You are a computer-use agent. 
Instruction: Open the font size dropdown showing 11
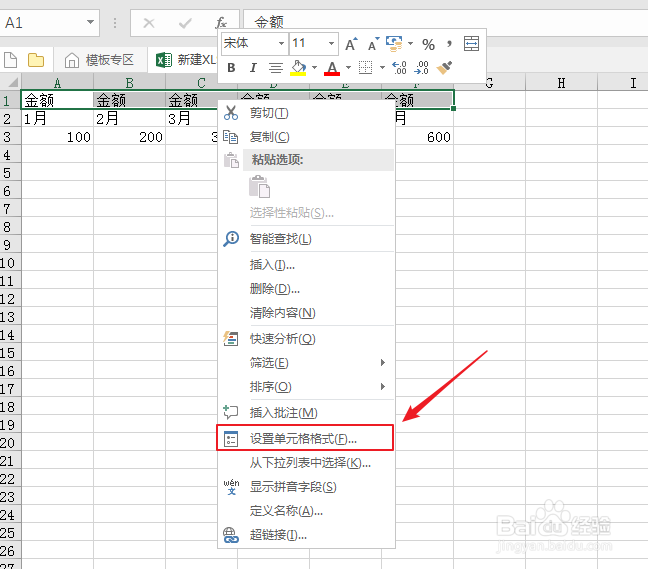coord(331,43)
